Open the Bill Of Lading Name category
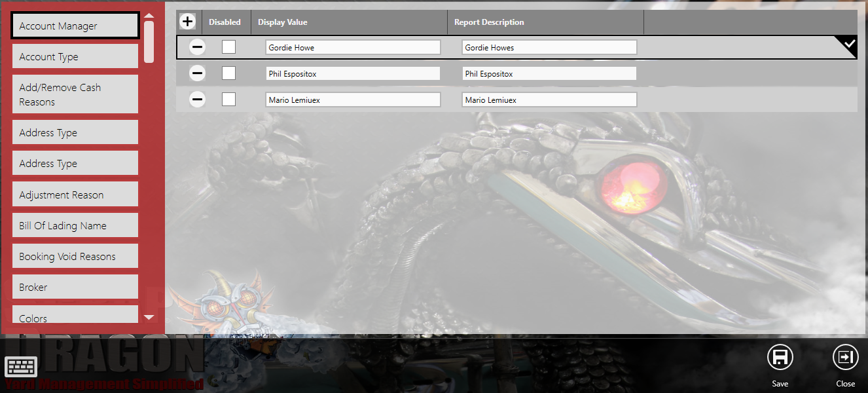 click(x=75, y=225)
